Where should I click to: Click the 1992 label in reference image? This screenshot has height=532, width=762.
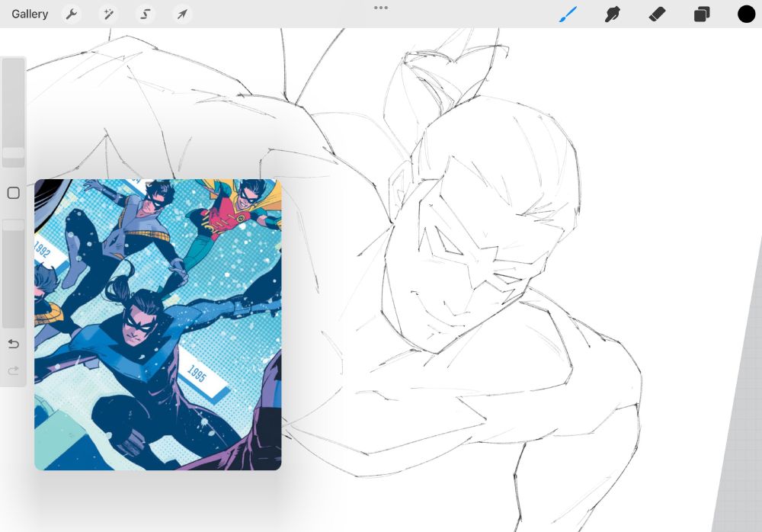point(42,249)
